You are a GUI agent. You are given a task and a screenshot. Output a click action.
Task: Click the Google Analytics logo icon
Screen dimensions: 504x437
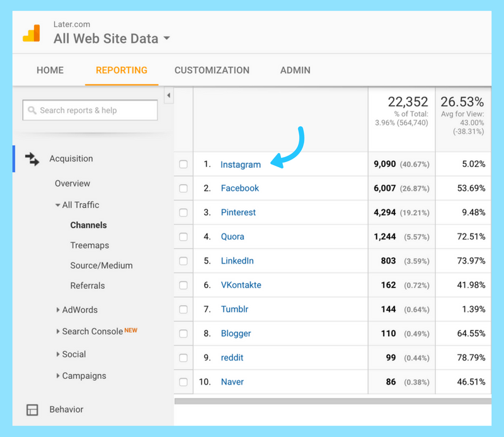[x=31, y=33]
